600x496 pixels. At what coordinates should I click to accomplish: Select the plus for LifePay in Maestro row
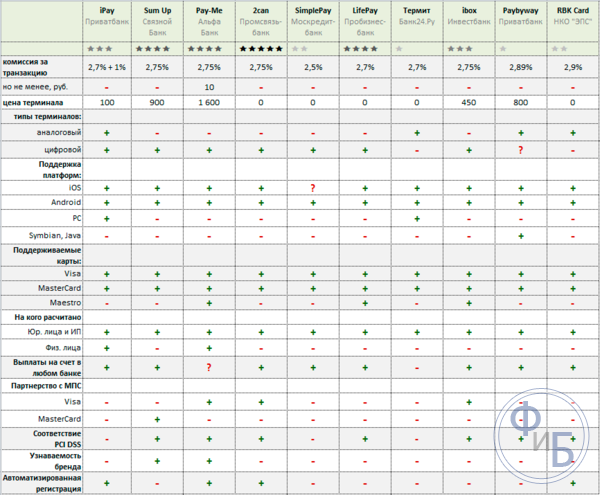tap(365, 303)
